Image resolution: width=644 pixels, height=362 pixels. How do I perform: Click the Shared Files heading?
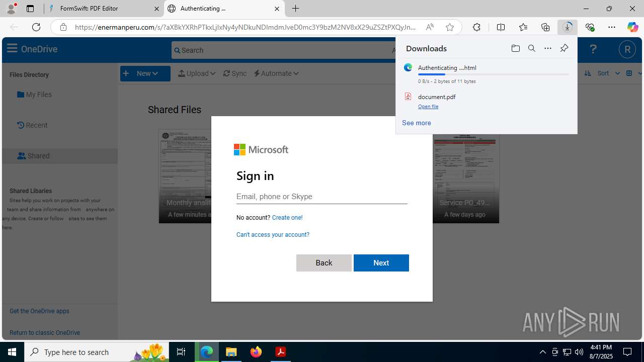coord(175,110)
